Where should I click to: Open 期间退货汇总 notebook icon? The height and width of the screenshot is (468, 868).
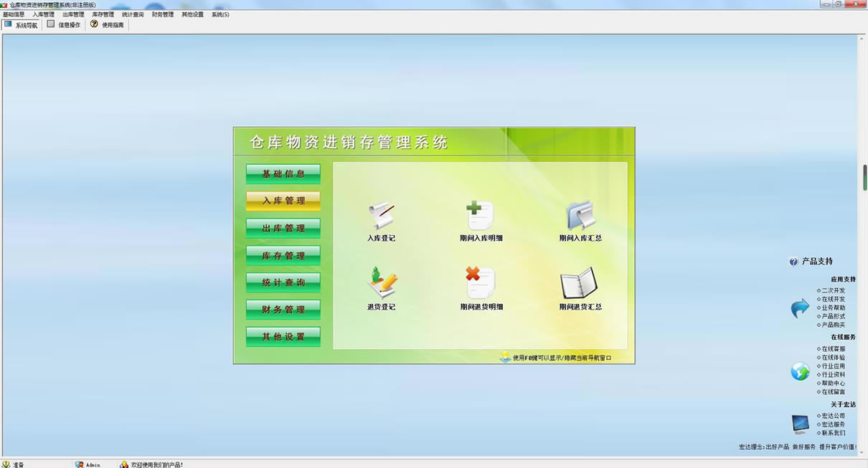click(x=580, y=283)
